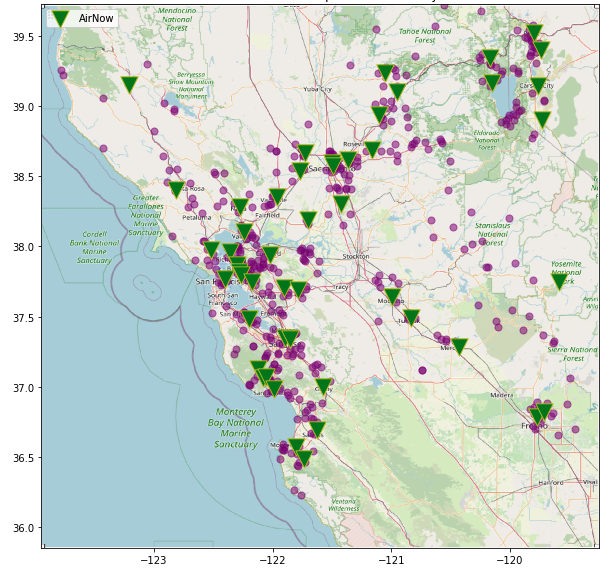Select the AirNow triangle over the Modesto label
Screen dimensions: 609x572
393,296
